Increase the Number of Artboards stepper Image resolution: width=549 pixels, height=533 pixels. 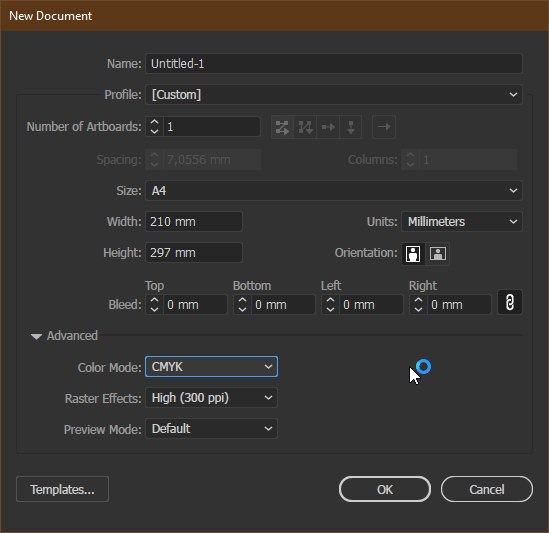point(154,122)
